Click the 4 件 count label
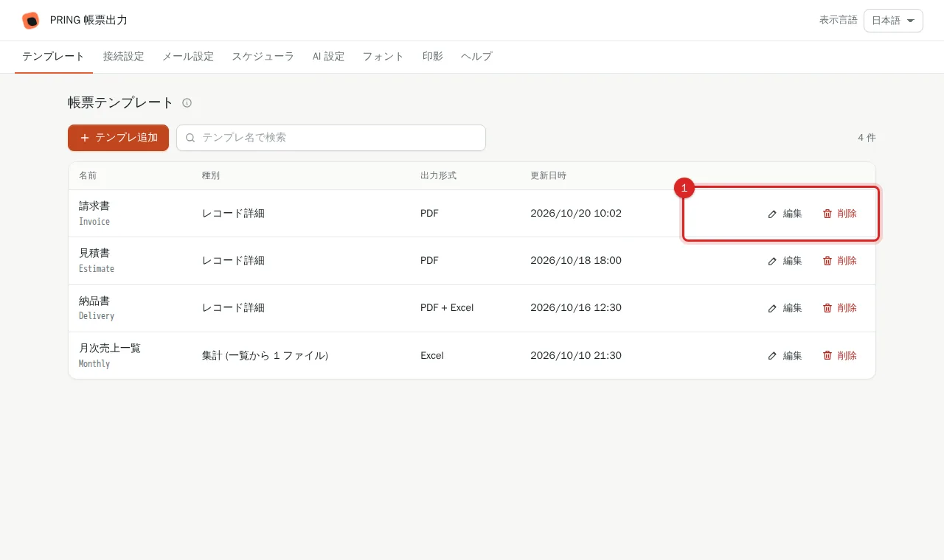Viewport: 944px width, 560px height. point(867,138)
